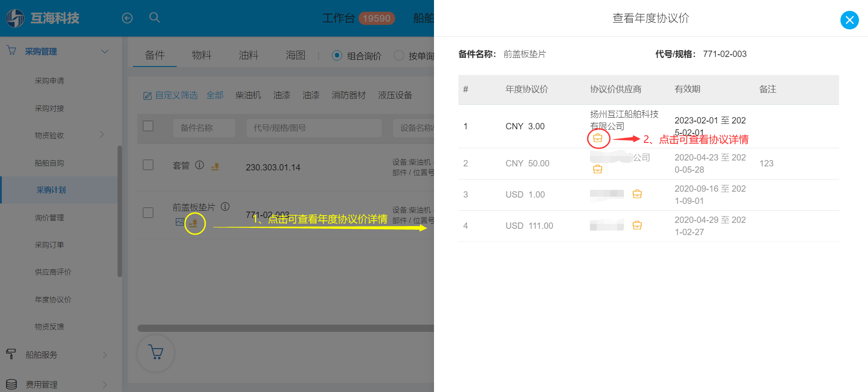Filter by 柴油机 category
The image size is (868, 392).
248,95
